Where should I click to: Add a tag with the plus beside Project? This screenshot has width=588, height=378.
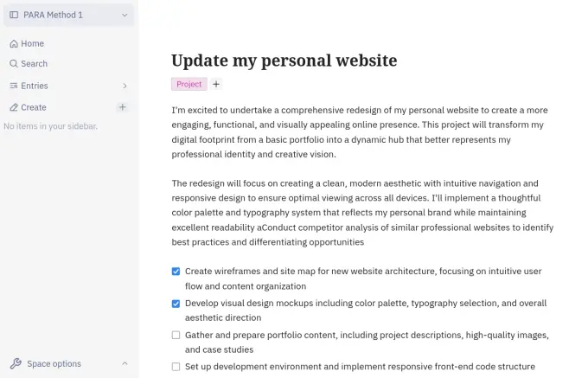(x=216, y=85)
